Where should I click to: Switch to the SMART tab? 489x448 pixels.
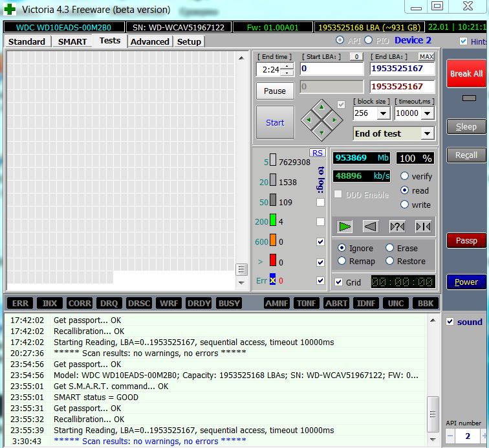click(x=72, y=41)
